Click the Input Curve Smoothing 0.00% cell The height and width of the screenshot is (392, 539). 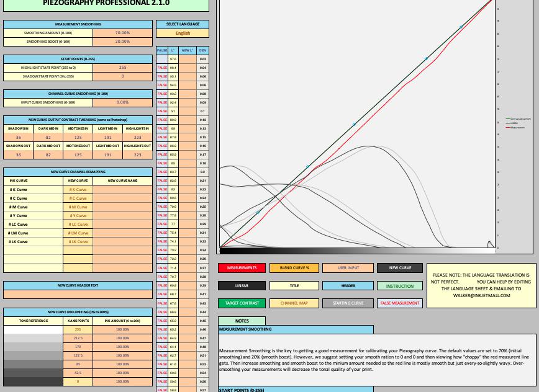point(122,102)
